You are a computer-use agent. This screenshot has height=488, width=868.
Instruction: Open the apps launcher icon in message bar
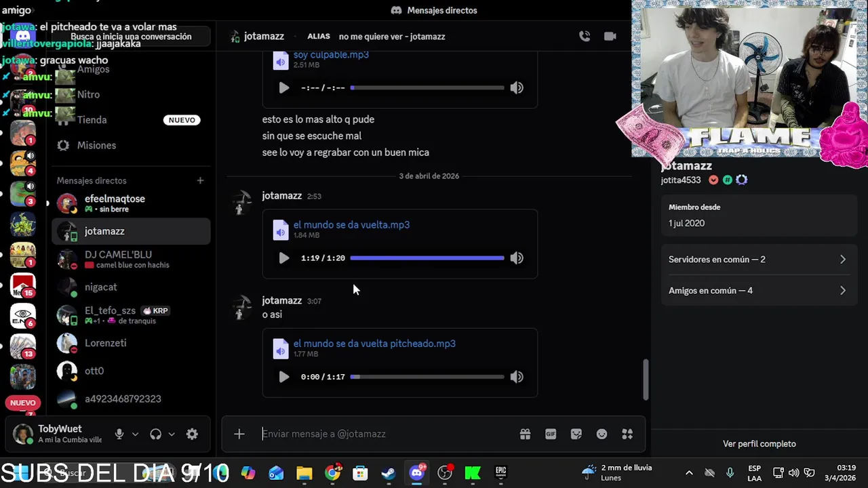click(627, 434)
